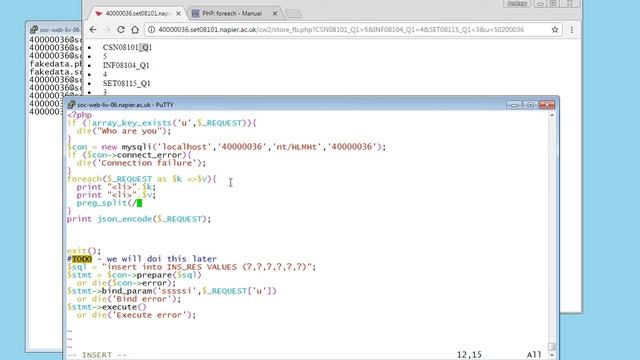The height and width of the screenshot is (360, 640).
Task: Click the 'INF08104_Q1' list item in browser
Action: coord(126,65)
